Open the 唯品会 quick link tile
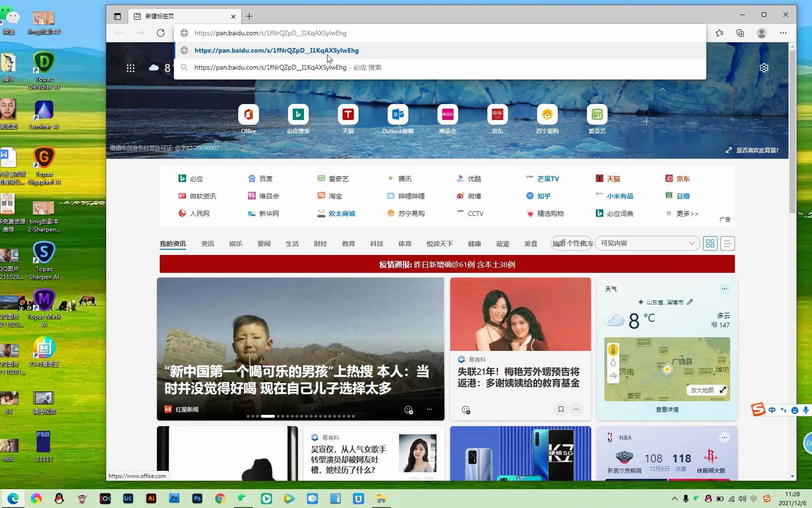 tap(448, 119)
